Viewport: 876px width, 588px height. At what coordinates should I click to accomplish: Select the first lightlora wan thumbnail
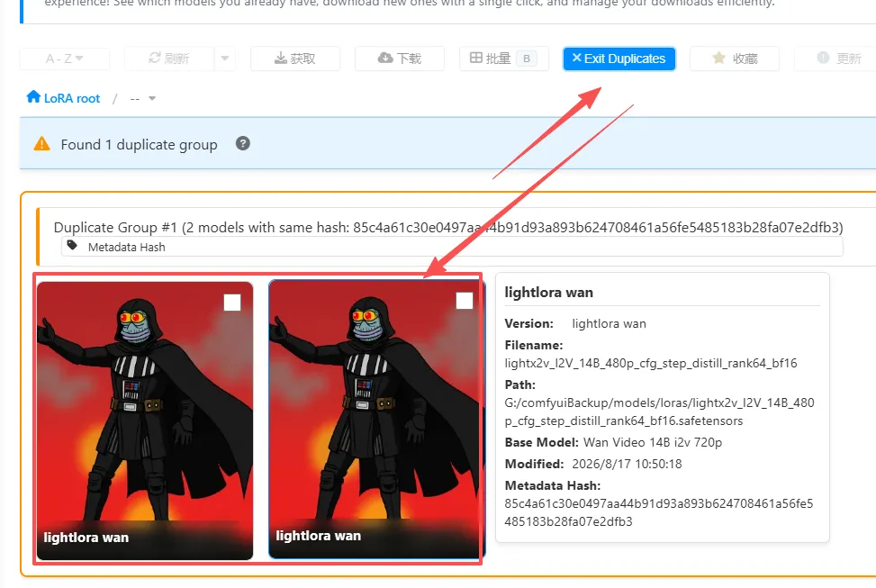[x=145, y=421]
